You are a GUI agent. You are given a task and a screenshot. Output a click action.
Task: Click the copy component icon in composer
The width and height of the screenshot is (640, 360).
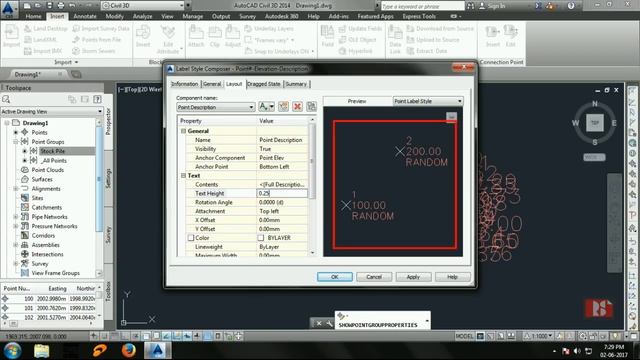pos(283,107)
